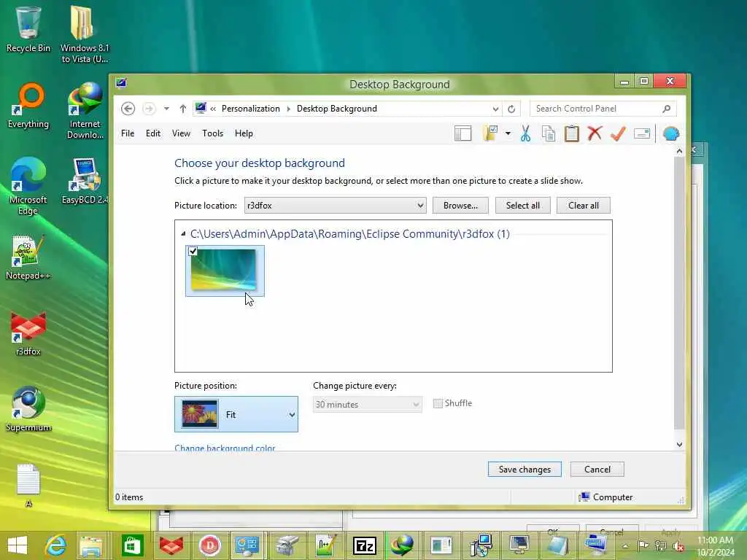
Task: Click the scrollbar up arrow
Action: point(679,151)
